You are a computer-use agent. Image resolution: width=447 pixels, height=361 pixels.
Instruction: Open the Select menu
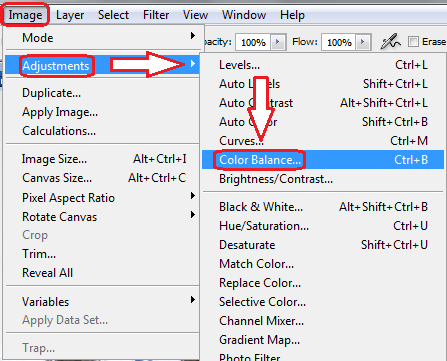[x=113, y=15]
